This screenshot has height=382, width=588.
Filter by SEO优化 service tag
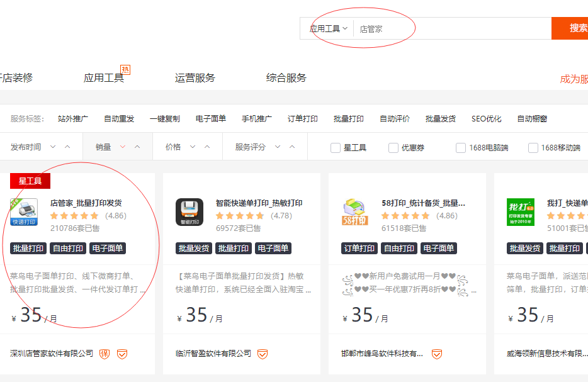(x=487, y=119)
